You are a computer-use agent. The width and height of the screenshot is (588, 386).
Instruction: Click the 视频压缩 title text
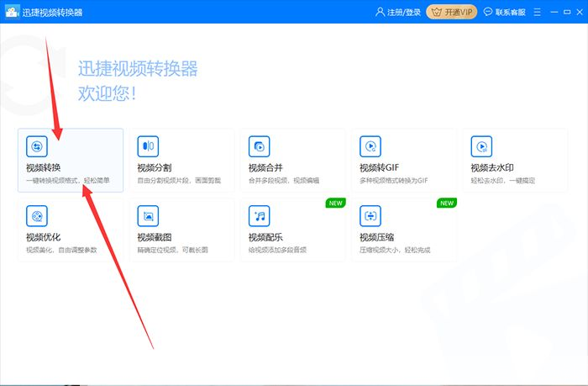click(x=377, y=237)
